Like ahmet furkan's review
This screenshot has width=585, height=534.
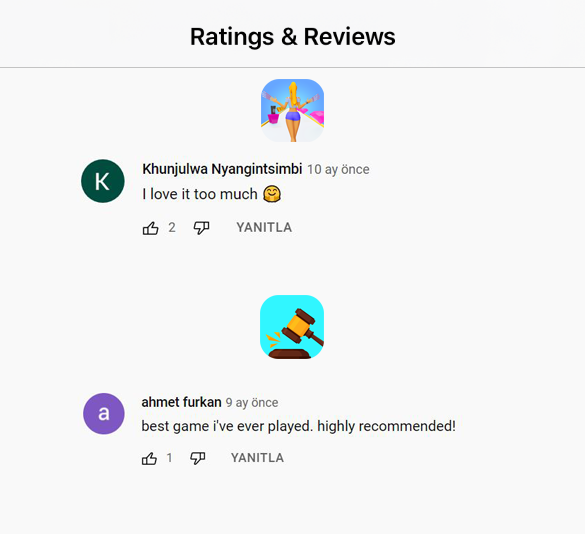pyautogui.click(x=149, y=458)
